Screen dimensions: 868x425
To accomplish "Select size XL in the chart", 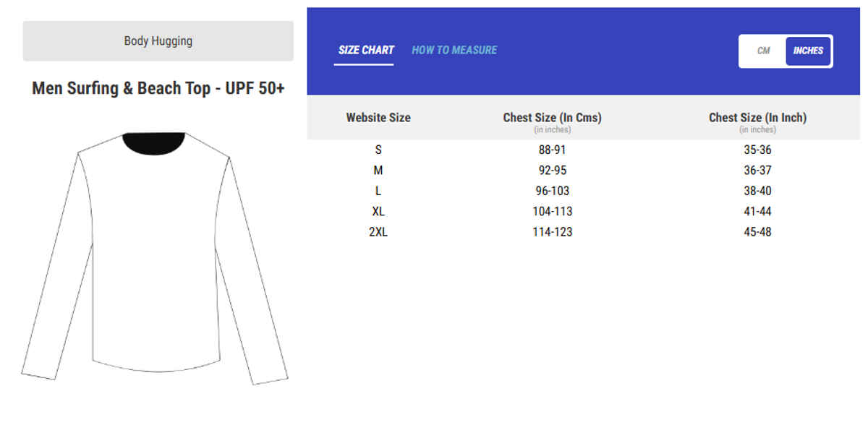I will (x=378, y=211).
